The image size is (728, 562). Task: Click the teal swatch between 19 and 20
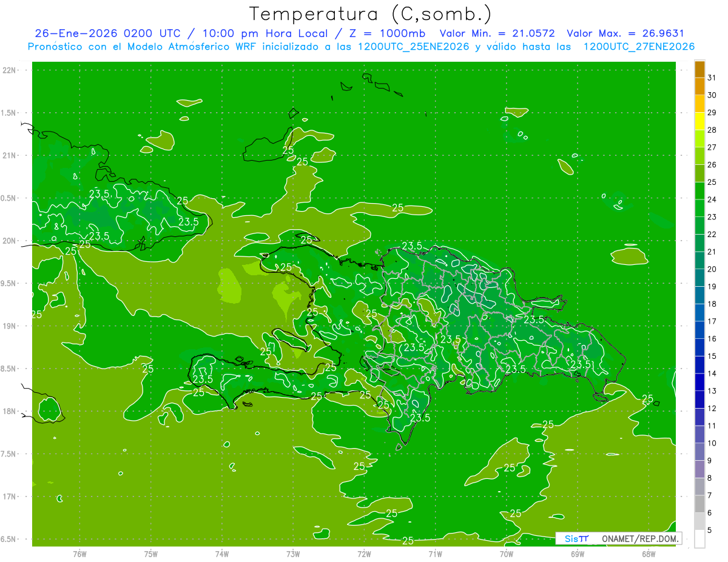(x=699, y=278)
